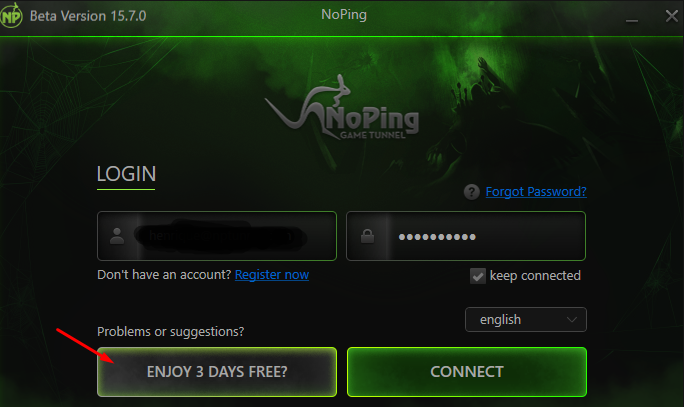Click the Problems or suggestions? text

171,332
